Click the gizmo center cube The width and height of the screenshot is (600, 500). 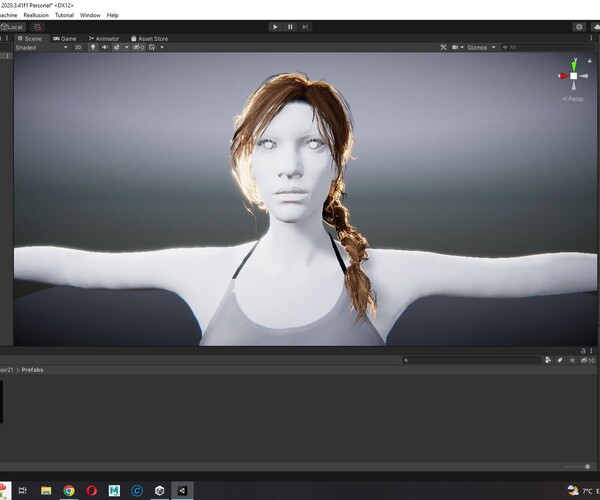574,76
